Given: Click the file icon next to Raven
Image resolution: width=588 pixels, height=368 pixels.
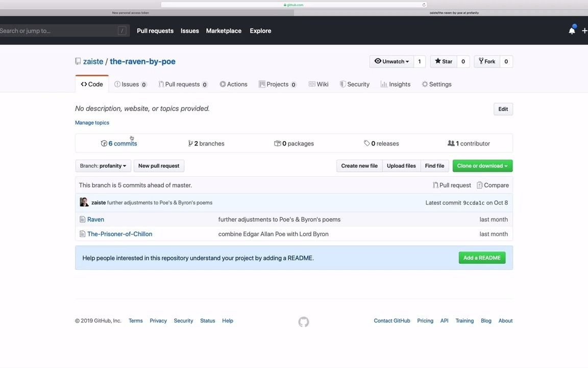Looking at the screenshot, I should [82, 219].
